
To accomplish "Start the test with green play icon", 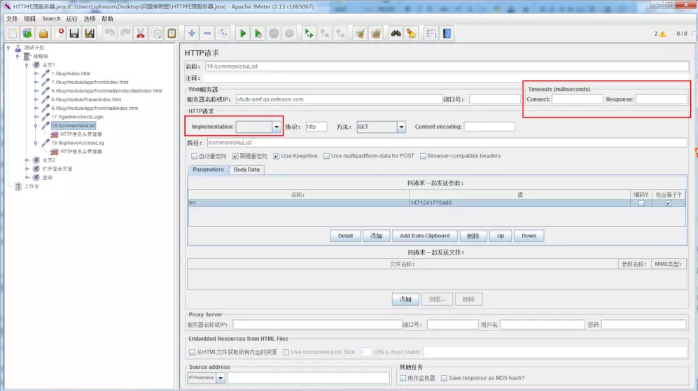I will pos(243,33).
